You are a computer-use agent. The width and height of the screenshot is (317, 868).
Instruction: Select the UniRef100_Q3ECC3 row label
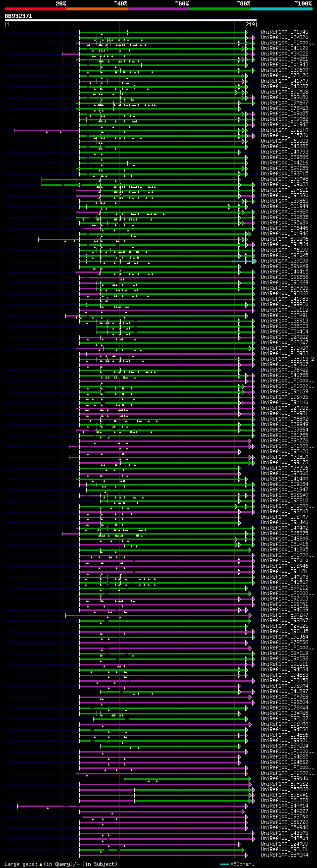tap(284, 326)
